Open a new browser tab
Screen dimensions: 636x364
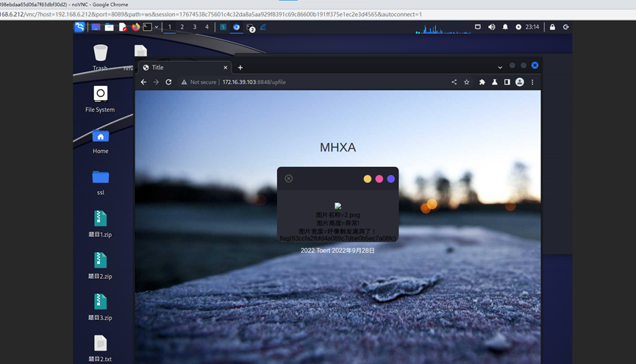pyautogui.click(x=240, y=68)
